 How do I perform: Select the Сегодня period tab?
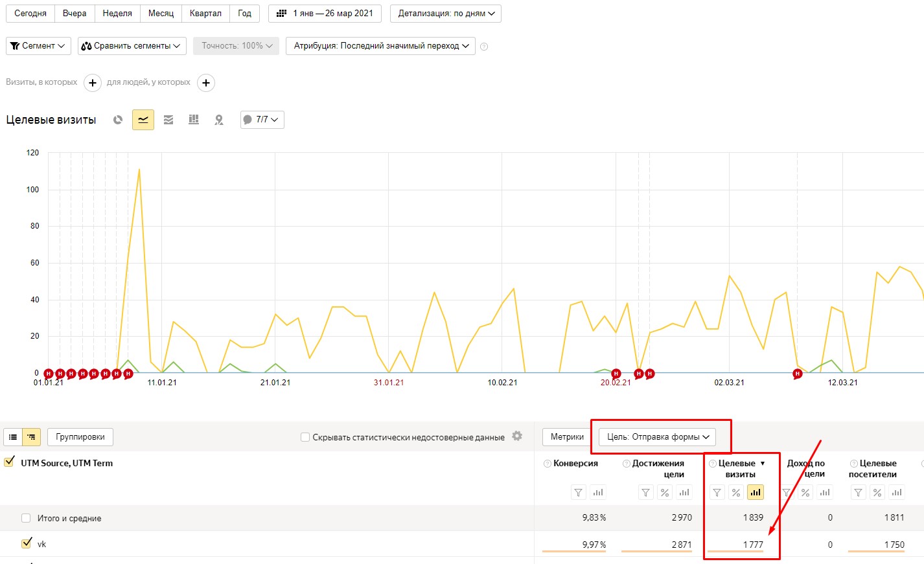[30, 14]
